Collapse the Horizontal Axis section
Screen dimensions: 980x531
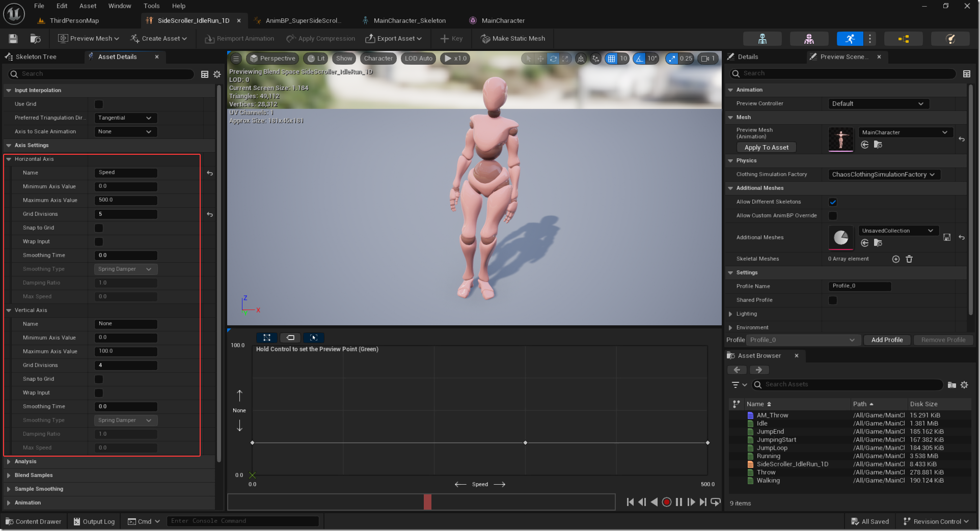coord(9,159)
